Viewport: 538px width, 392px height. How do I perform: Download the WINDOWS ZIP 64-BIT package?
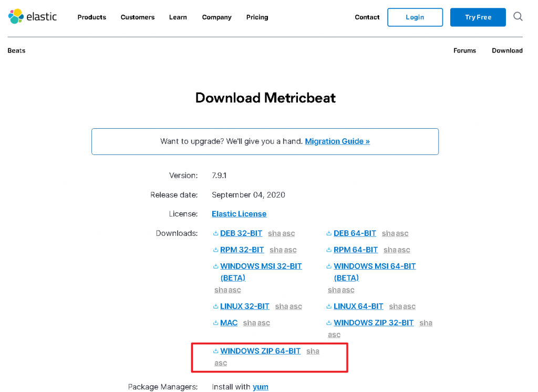260,351
